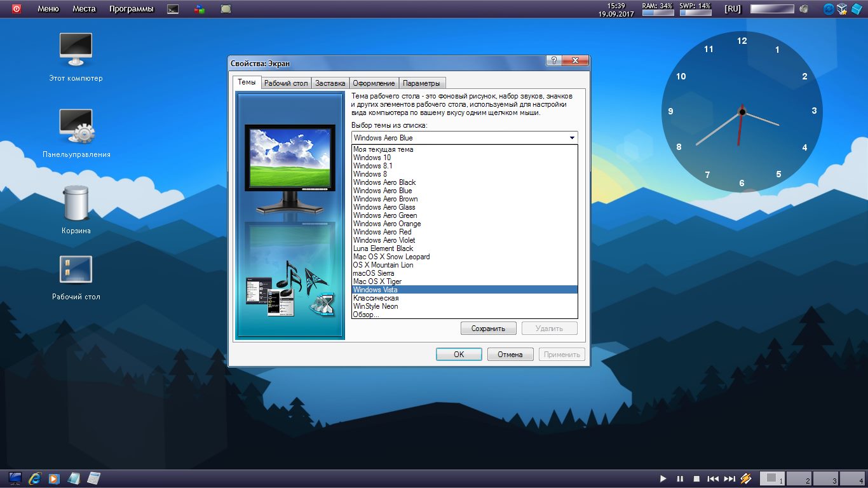This screenshot has height=488, width=868.
Task: Open Internet Explorer icon in bottom taskbar
Action: pos(35,478)
